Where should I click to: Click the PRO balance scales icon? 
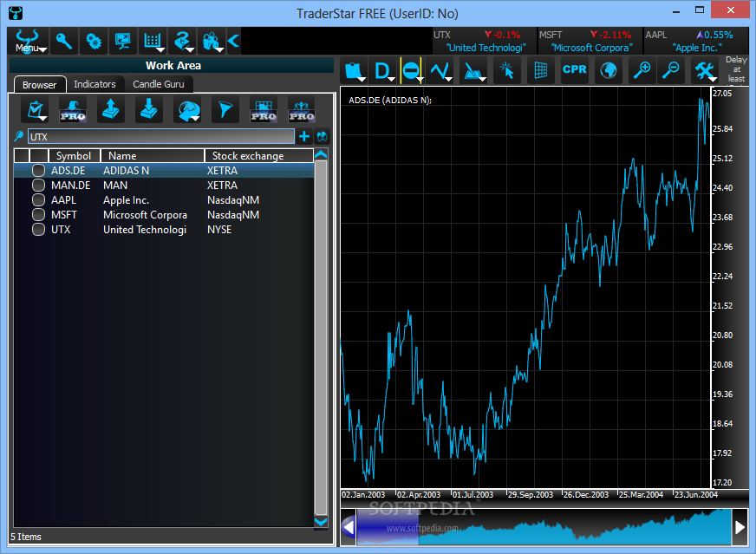[x=302, y=109]
